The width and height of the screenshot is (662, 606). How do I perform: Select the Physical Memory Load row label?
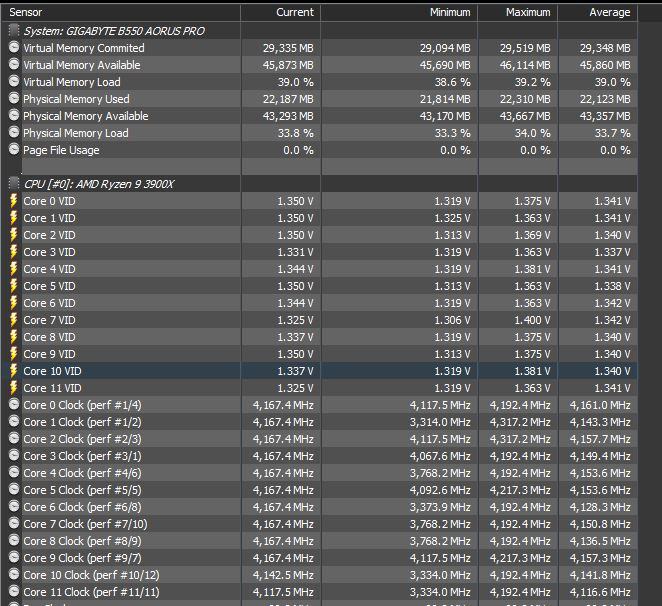[76, 133]
